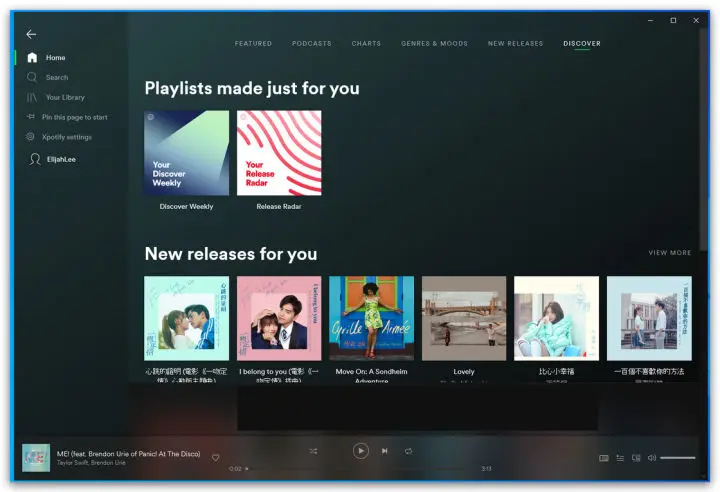Open the mint jacket girl album cover
This screenshot has height=492, width=720.
coord(557,318)
